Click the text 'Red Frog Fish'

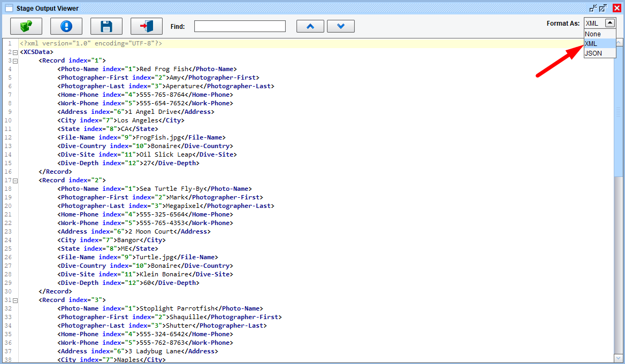(164, 69)
